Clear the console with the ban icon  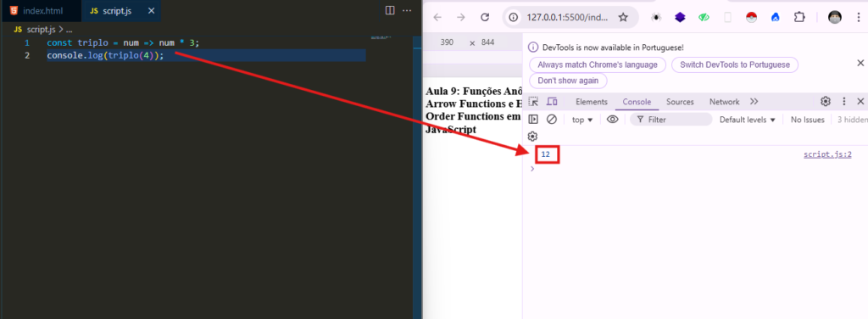[x=551, y=119]
